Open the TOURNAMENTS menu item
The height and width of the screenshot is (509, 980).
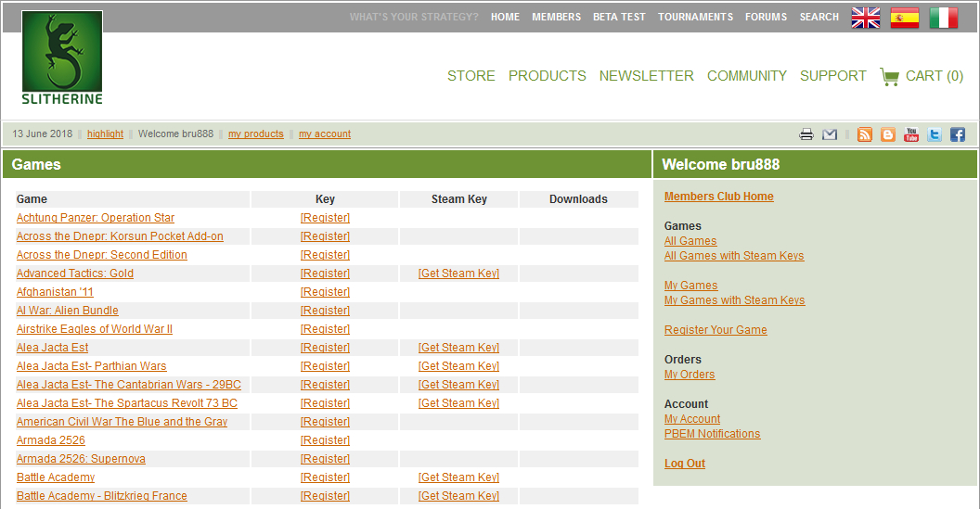pyautogui.click(x=695, y=18)
